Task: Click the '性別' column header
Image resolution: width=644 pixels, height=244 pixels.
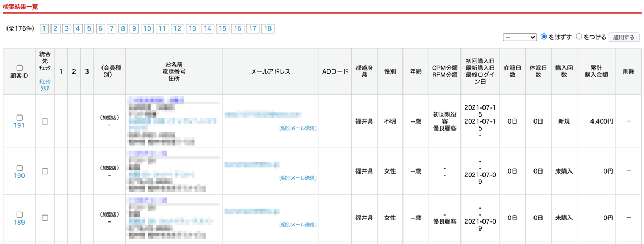Action: point(390,72)
